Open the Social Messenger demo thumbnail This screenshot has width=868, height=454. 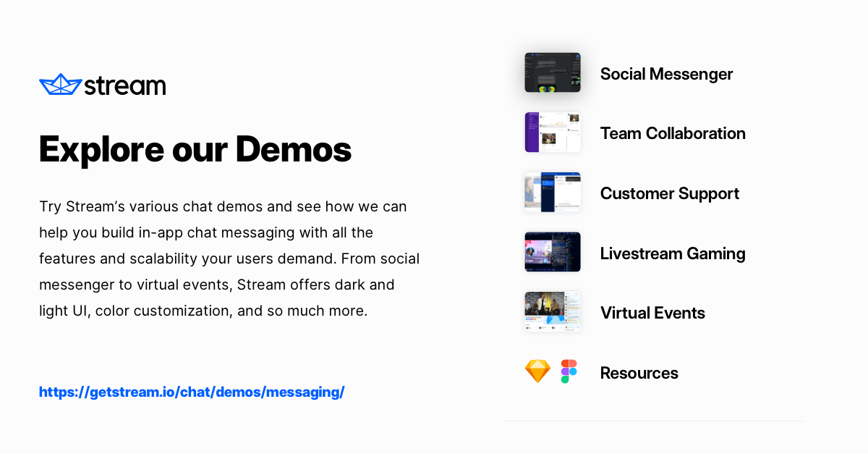click(x=553, y=72)
